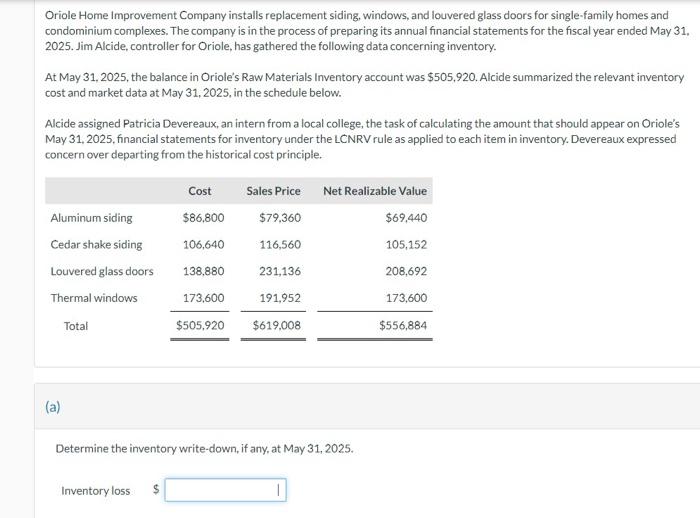
Task: Select the Cedar shake siding row label
Action: tap(96, 245)
